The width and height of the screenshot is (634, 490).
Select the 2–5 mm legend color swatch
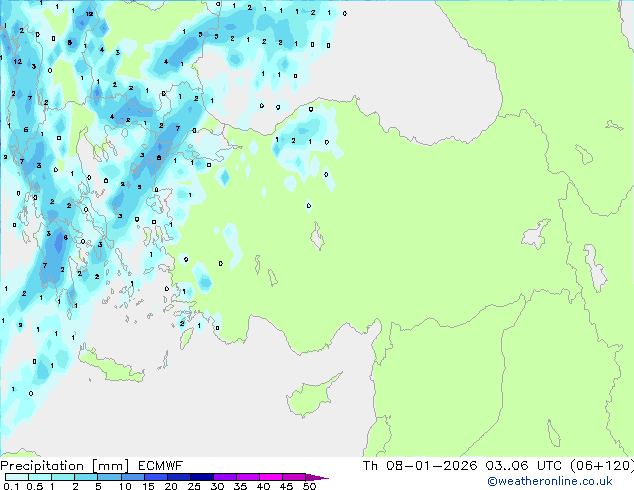[86, 477]
